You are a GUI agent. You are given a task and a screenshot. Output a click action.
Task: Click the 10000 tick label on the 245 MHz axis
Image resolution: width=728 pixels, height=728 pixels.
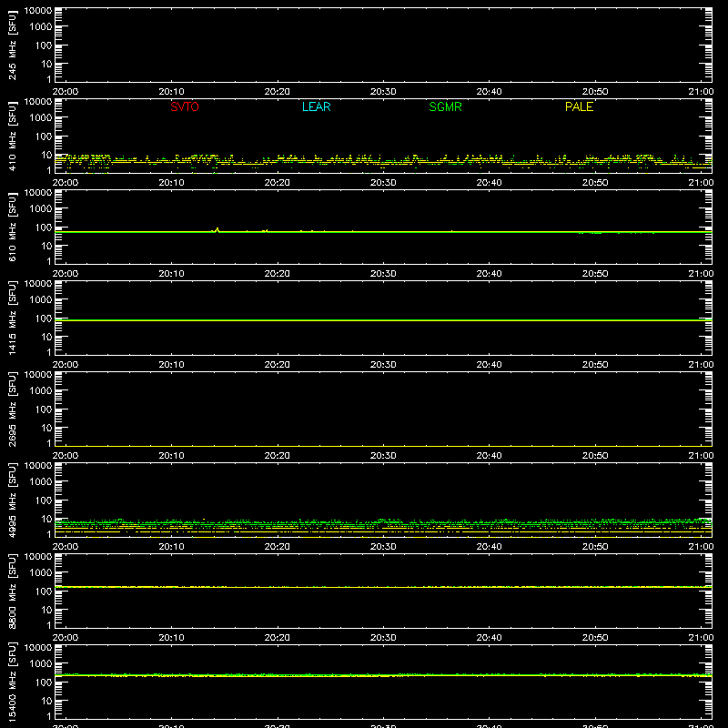[38, 11]
